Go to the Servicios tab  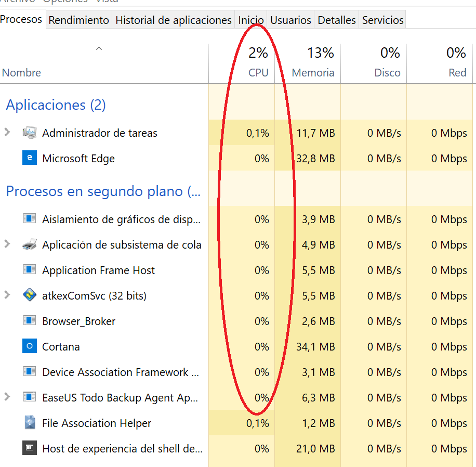pos(382,20)
